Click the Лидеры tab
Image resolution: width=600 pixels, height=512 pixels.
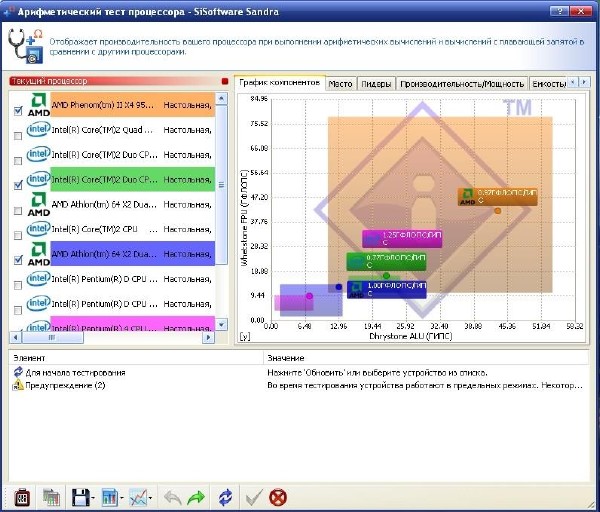point(376,84)
